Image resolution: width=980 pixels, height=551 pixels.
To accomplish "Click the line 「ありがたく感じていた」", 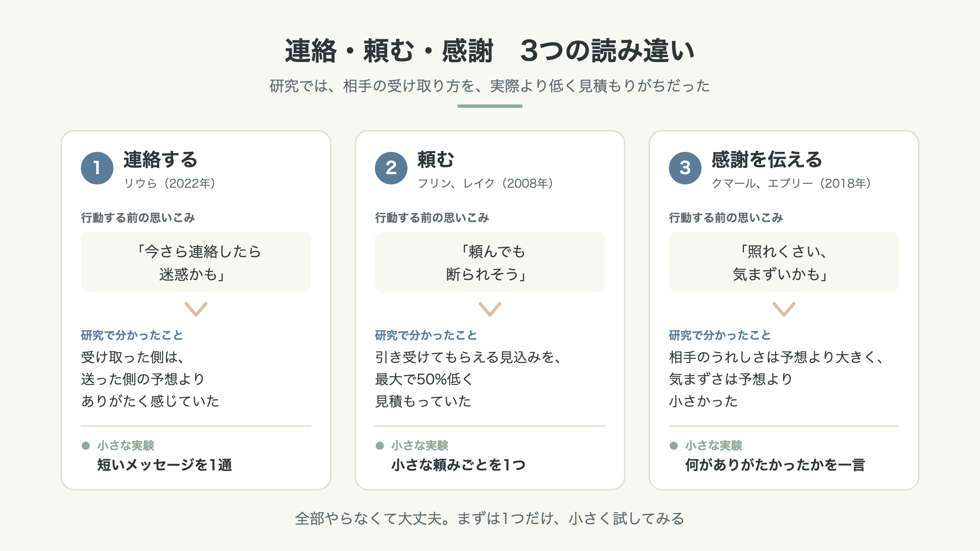I will (x=150, y=401).
